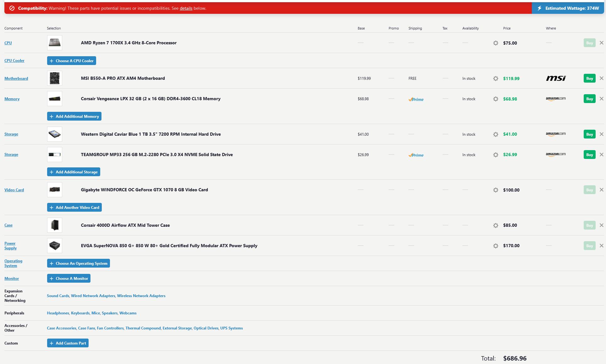Remove the EVGA SuperNOVA power supply
Image resolution: width=606 pixels, height=364 pixels.
point(601,246)
